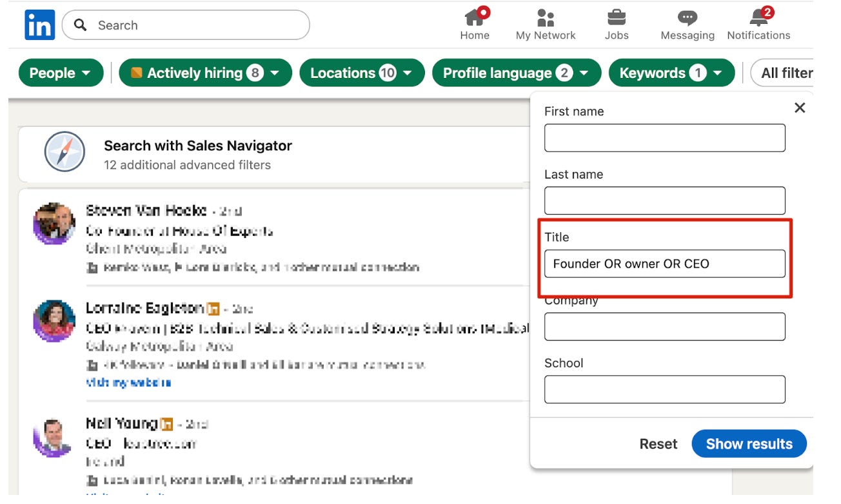Open the LinkedIn home logo

(39, 25)
